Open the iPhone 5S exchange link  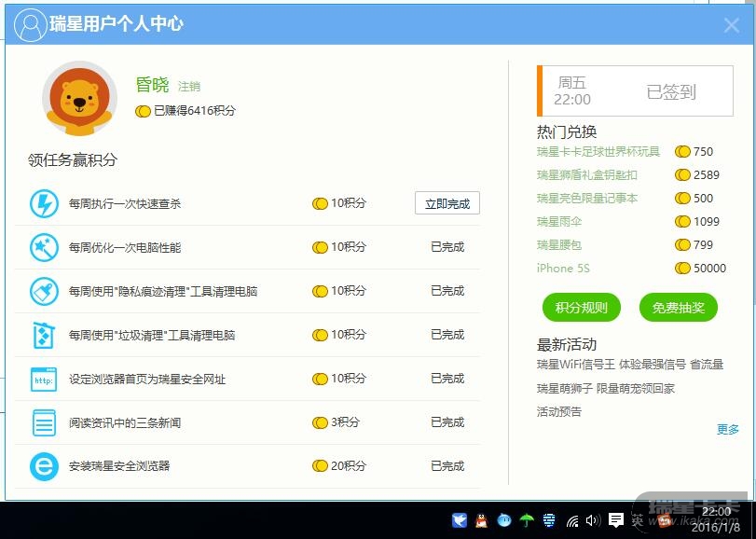(563, 268)
